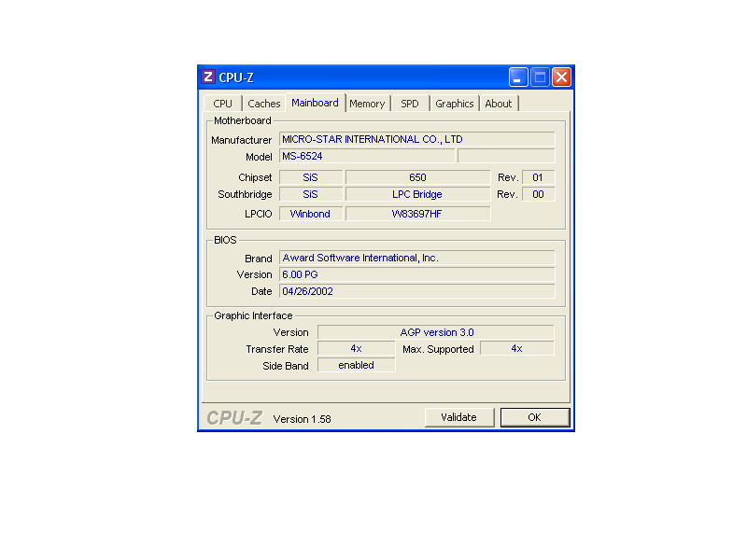Click the Southbridge revision 00 value
Screen dimensions: 747x560
point(539,194)
